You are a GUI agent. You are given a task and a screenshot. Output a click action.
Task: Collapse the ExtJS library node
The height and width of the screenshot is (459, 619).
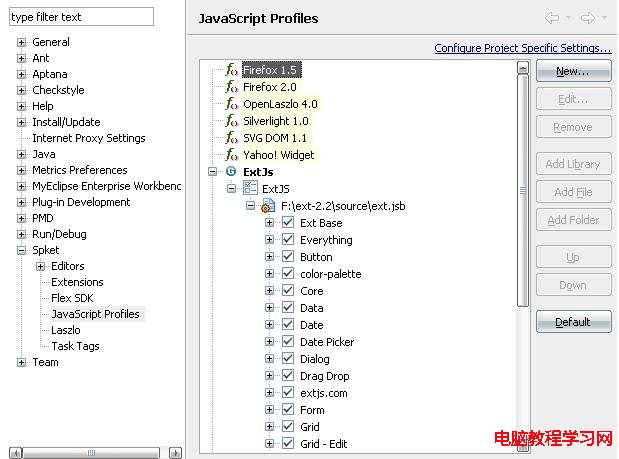pyautogui.click(x=231, y=189)
